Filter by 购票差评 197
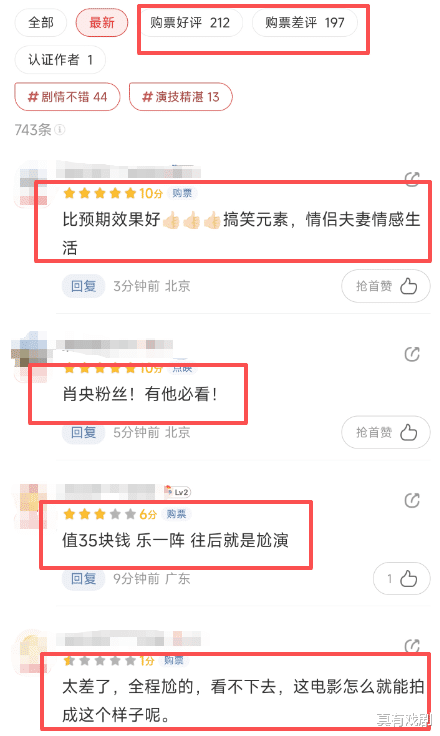 pos(305,23)
